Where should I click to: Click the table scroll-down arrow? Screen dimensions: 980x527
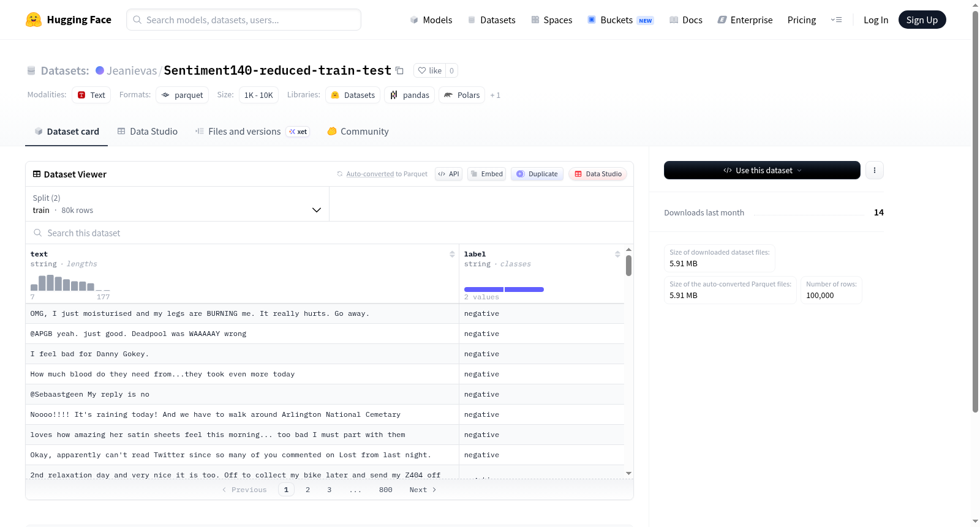(628, 473)
